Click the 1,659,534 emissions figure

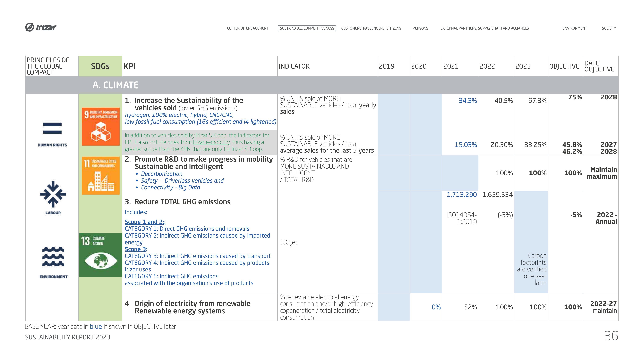point(497,195)
